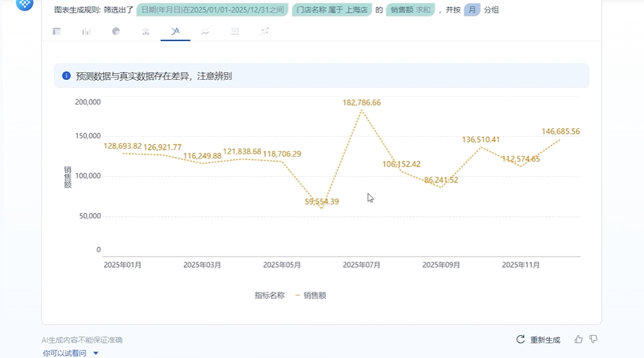Click the blue info icon in notice banner
Image resolution: width=644 pixels, height=358 pixels.
click(66, 76)
